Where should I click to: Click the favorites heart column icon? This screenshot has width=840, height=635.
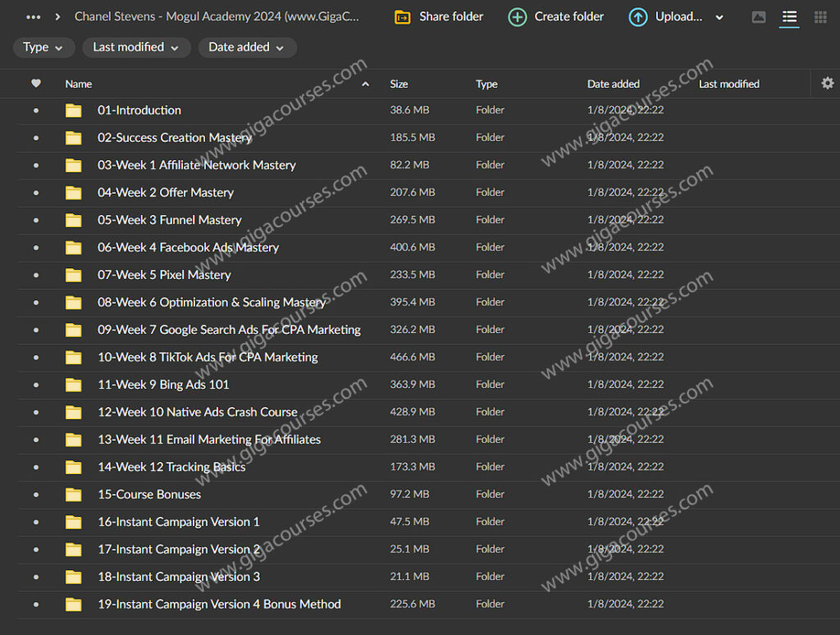pyautogui.click(x=36, y=84)
